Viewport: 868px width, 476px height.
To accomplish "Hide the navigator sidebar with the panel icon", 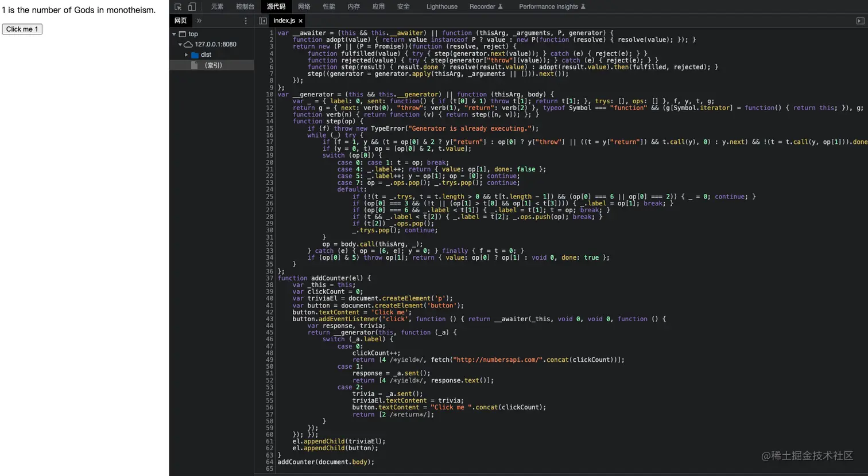I will [x=262, y=21].
